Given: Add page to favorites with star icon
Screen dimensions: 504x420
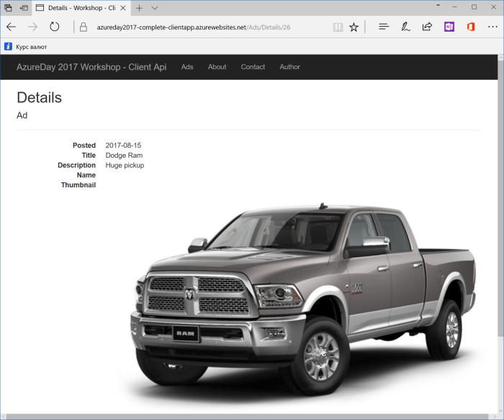Looking at the screenshot, I should 354,27.
